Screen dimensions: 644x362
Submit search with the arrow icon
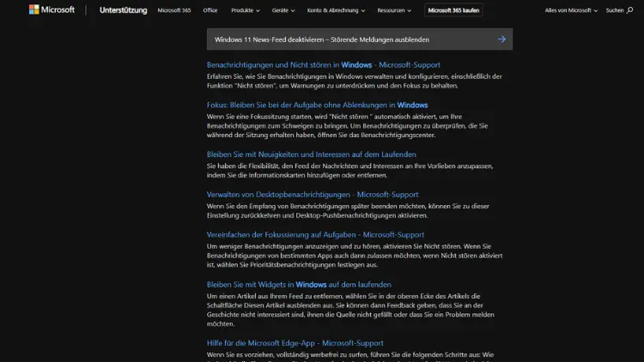tap(501, 39)
